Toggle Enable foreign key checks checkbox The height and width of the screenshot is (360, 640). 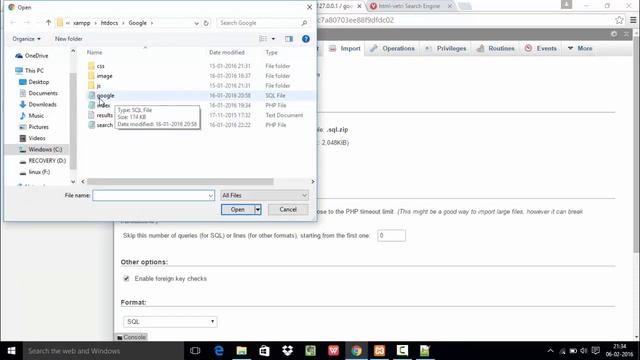pyautogui.click(x=126, y=279)
